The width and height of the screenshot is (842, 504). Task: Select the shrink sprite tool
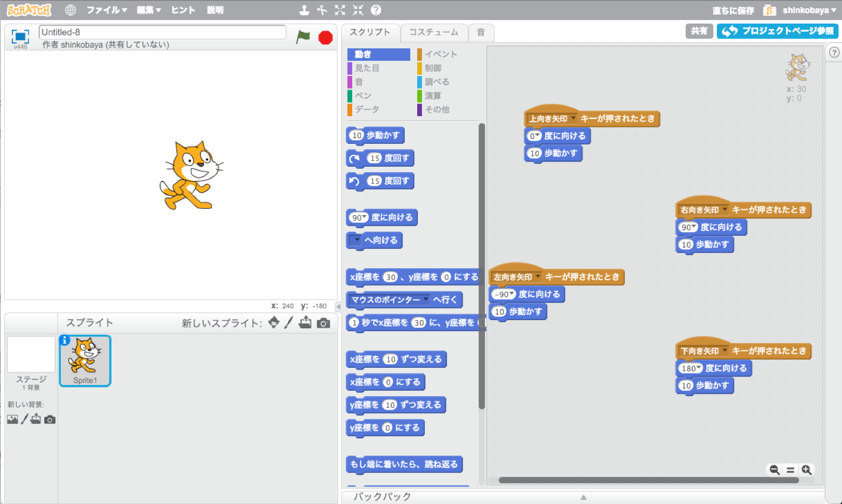click(358, 10)
